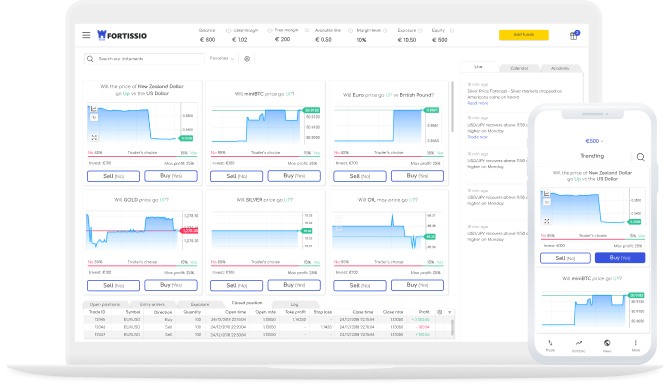Click Buy (Yes) on OIL card

(x=417, y=285)
